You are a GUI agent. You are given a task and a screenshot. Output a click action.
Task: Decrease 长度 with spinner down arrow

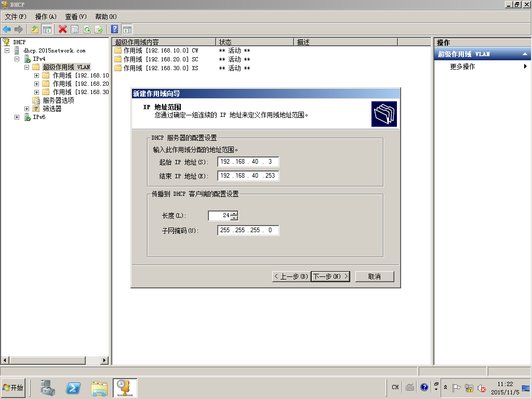[234, 218]
